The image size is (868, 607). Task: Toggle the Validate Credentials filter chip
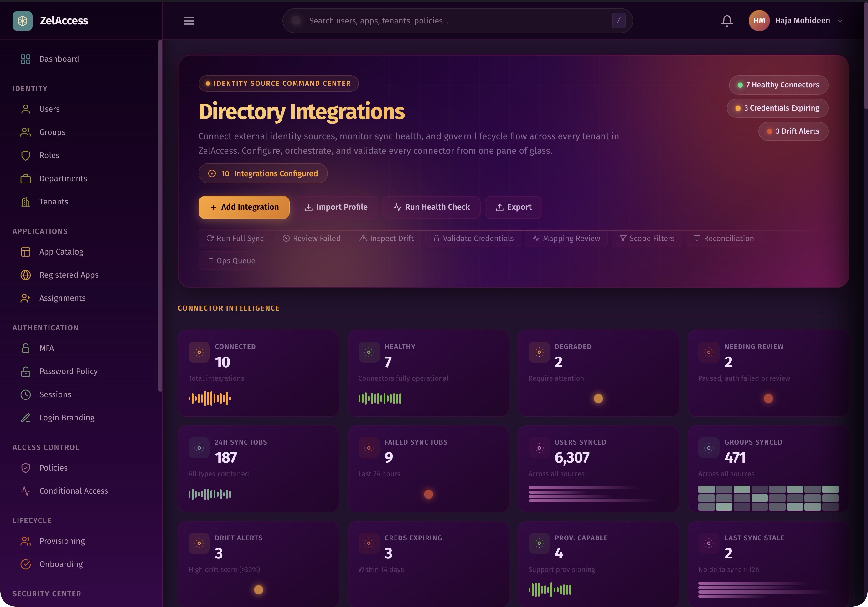473,239
